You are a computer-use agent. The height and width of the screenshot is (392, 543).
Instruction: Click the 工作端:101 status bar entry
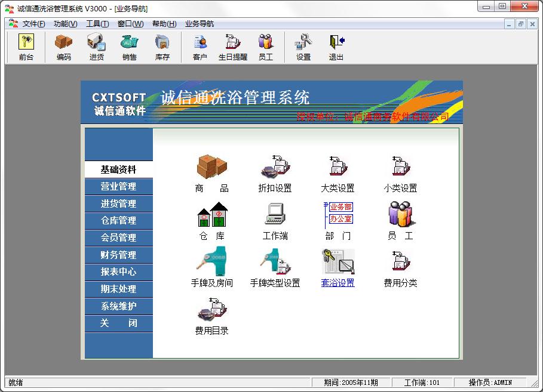click(x=422, y=382)
